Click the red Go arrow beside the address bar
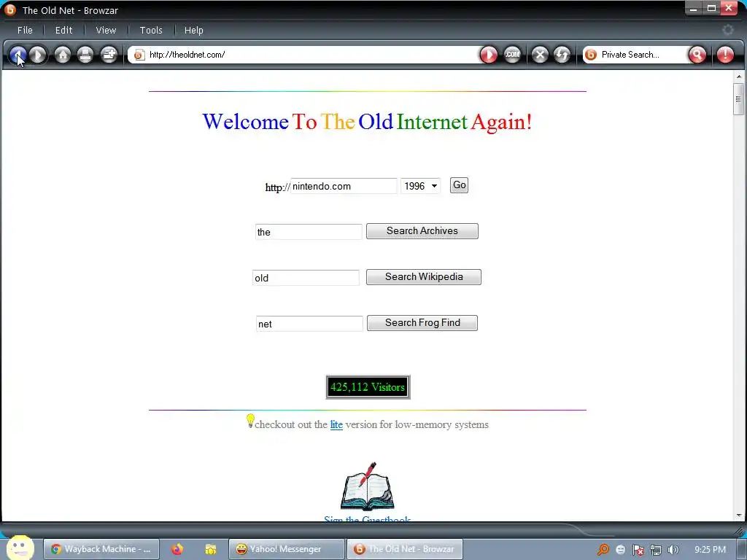 tap(489, 55)
